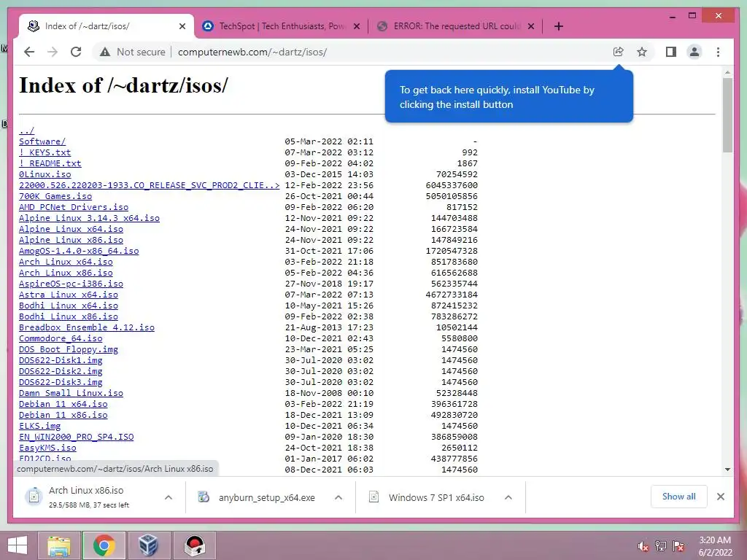Viewport: 747px width, 560px height.
Task: Download Damn Small Linux.iso
Action: click(71, 393)
